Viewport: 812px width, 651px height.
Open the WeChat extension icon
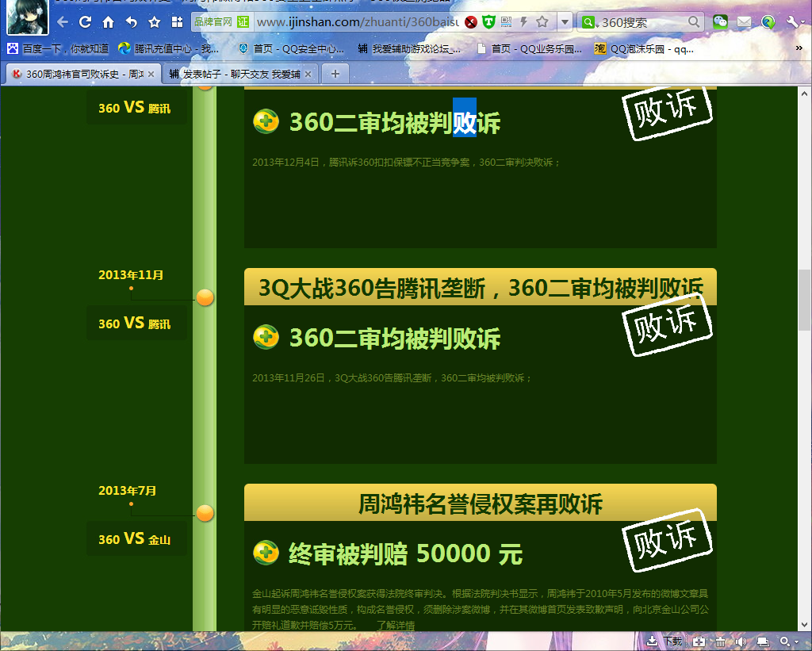tap(720, 21)
